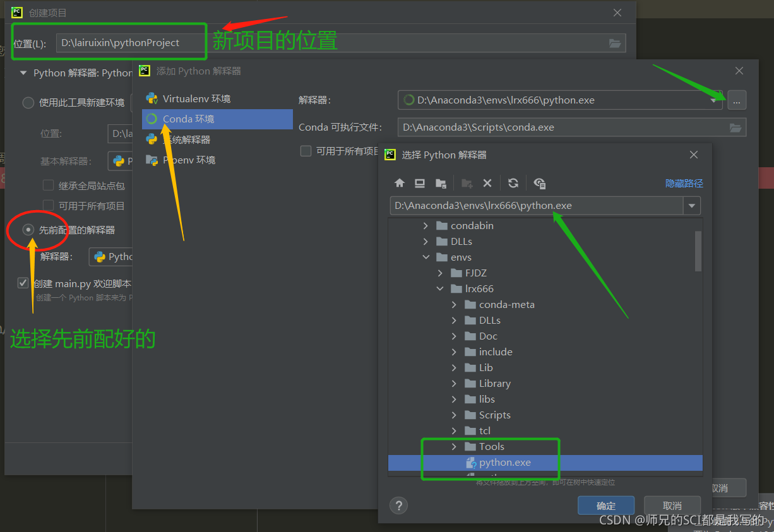774x532 pixels.
Task: Select previously configured interpreter radio button
Action: point(28,230)
